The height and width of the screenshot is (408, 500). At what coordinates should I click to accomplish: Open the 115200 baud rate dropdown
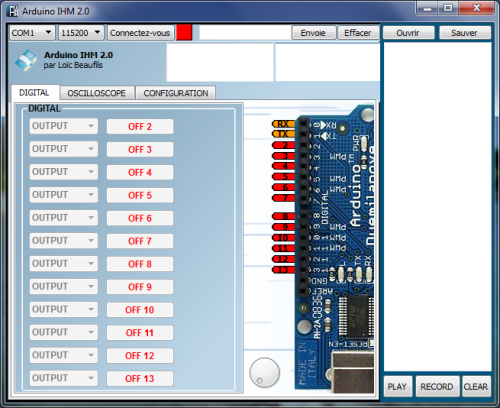pyautogui.click(x=81, y=33)
